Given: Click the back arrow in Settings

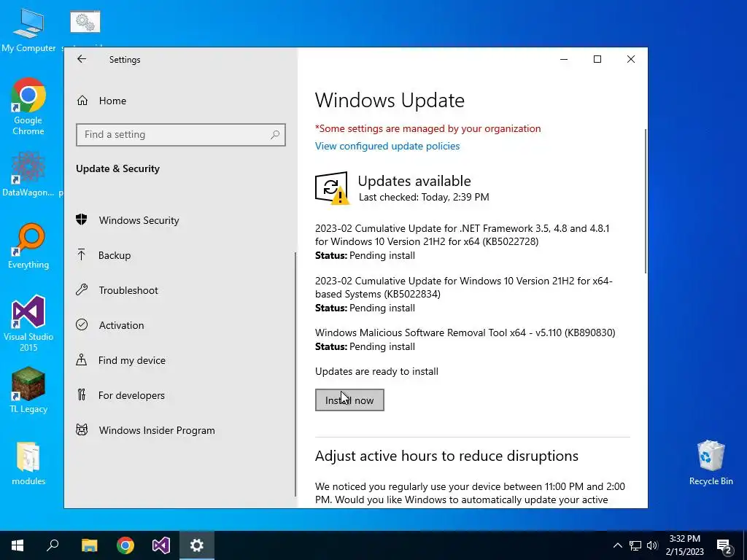Looking at the screenshot, I should coord(82,59).
